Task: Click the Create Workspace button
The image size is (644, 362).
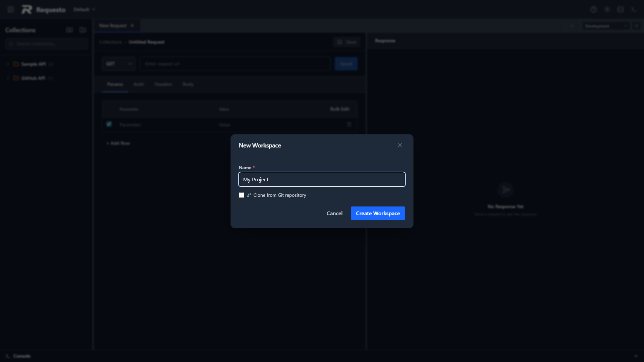Action: click(377, 213)
